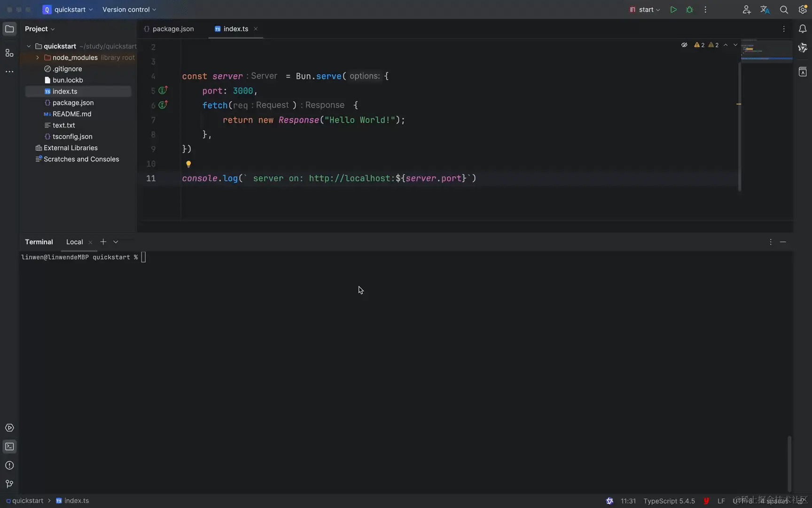Open the right sidebar database-style tool icon
The height and width of the screenshot is (508, 812).
803,72
